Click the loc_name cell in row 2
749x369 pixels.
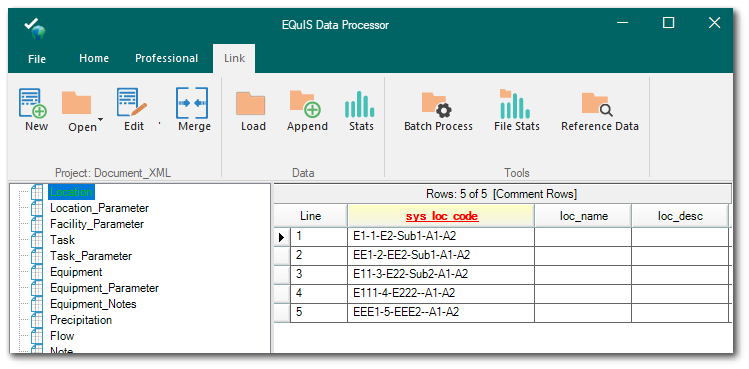click(583, 255)
